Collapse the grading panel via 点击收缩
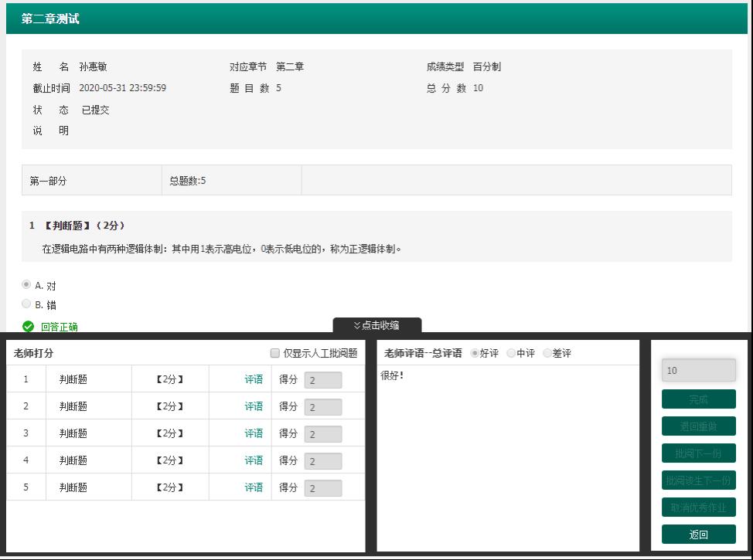Viewport: 753px width, 560px height. 377,325
